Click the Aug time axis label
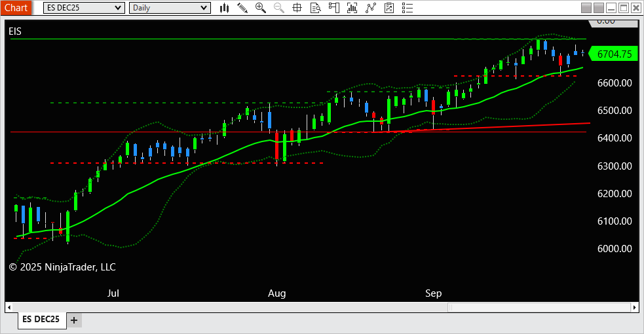The width and height of the screenshot is (644, 334). (277, 293)
